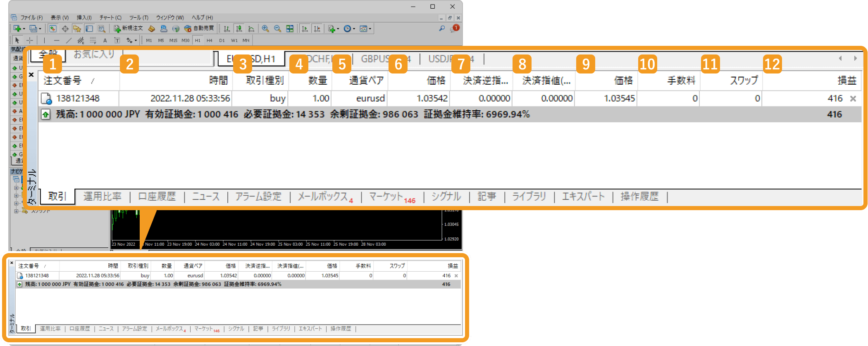Open a new chart with the toolbar icon

[x=17, y=28]
